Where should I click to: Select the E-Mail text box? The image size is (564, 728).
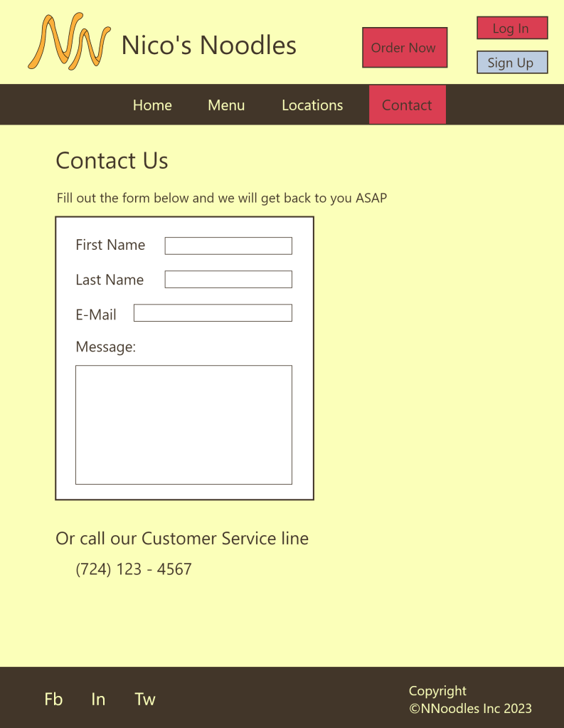tap(213, 313)
